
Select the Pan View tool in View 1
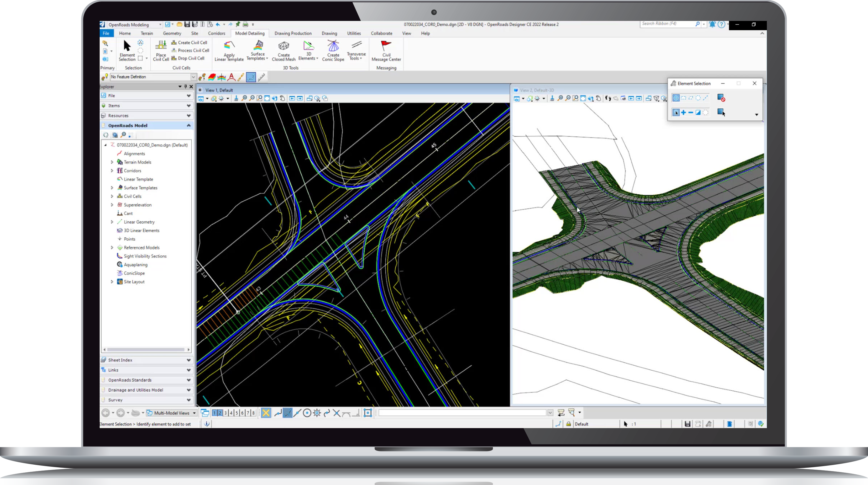pyautogui.click(x=283, y=98)
